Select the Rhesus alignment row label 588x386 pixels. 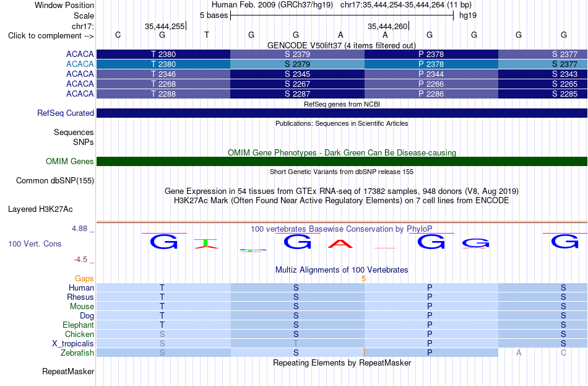tap(80, 297)
